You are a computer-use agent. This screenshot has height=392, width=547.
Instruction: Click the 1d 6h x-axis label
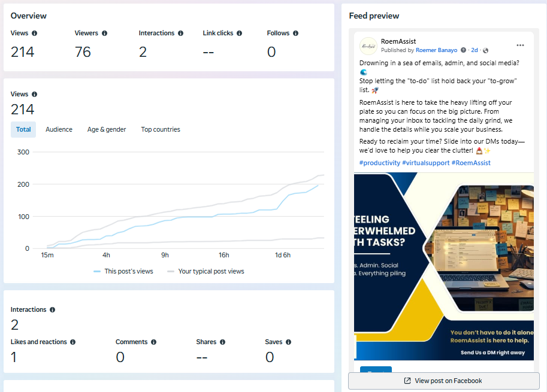click(283, 256)
